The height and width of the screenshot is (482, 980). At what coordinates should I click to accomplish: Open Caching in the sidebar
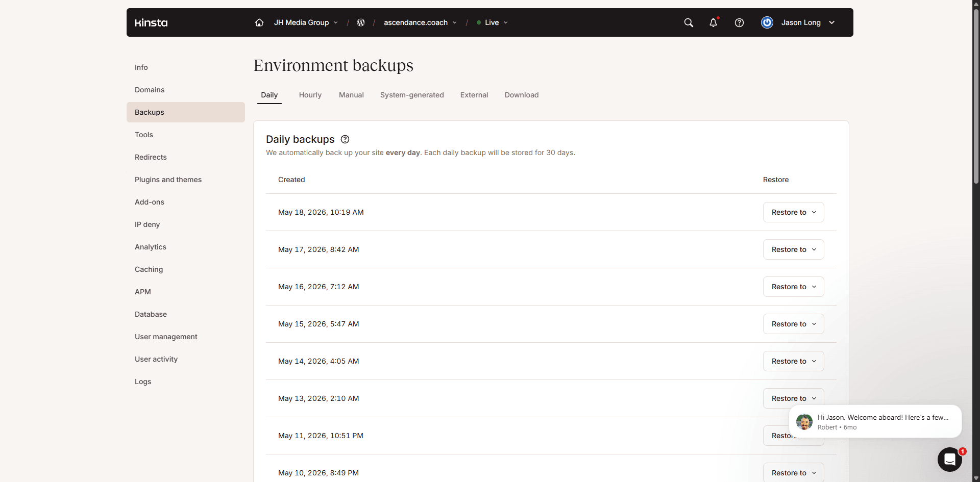coord(186,269)
